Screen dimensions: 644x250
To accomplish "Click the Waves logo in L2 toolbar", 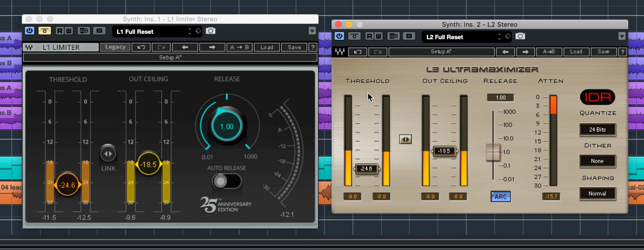I will (340, 52).
